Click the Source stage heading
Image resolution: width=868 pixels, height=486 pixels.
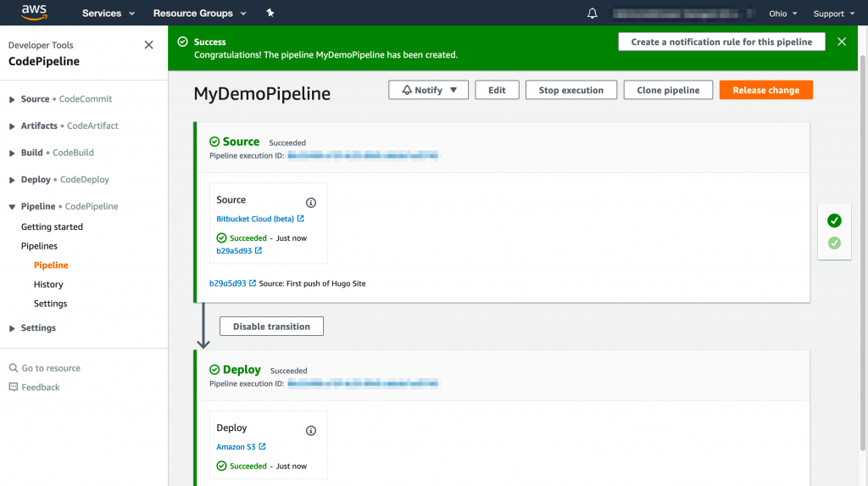pos(242,142)
